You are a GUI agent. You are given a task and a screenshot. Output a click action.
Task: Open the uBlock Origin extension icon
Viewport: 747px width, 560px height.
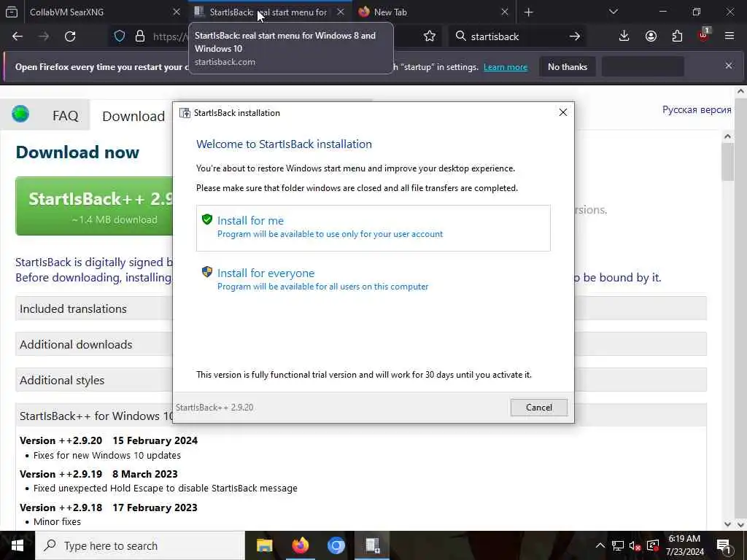tap(704, 36)
